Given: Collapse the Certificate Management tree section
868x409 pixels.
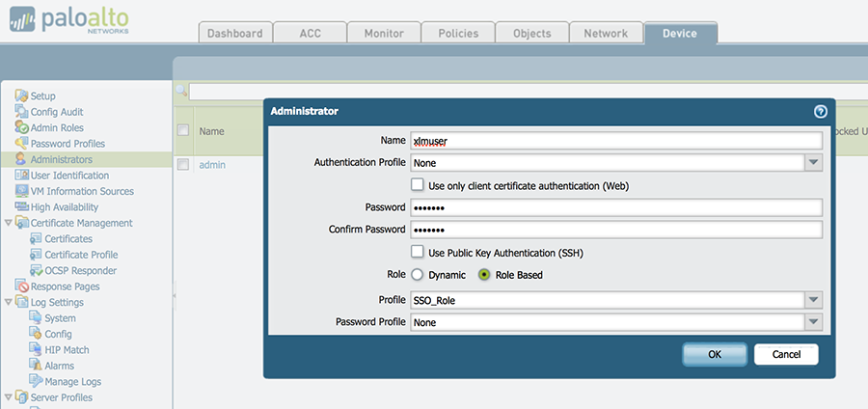Looking at the screenshot, I should (x=9, y=223).
